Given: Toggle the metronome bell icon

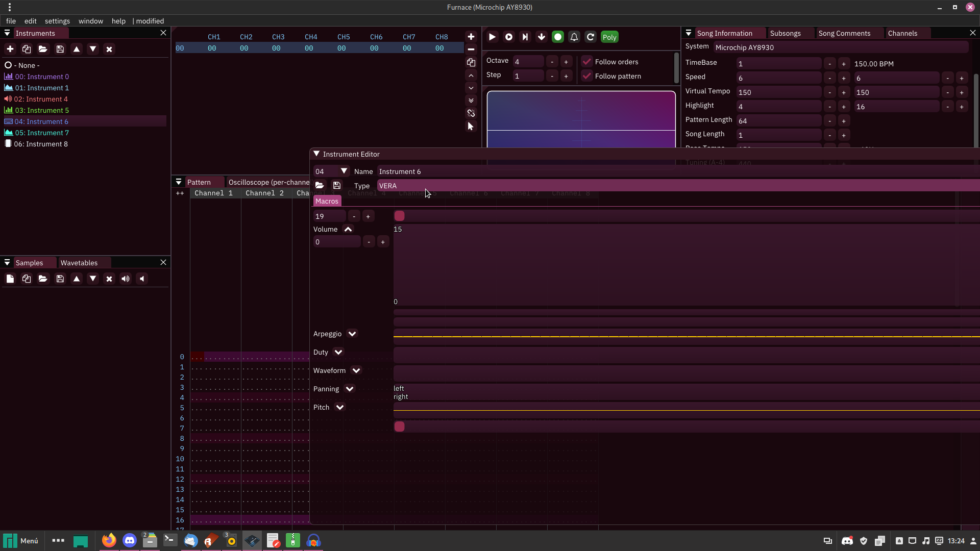Looking at the screenshot, I should (574, 37).
